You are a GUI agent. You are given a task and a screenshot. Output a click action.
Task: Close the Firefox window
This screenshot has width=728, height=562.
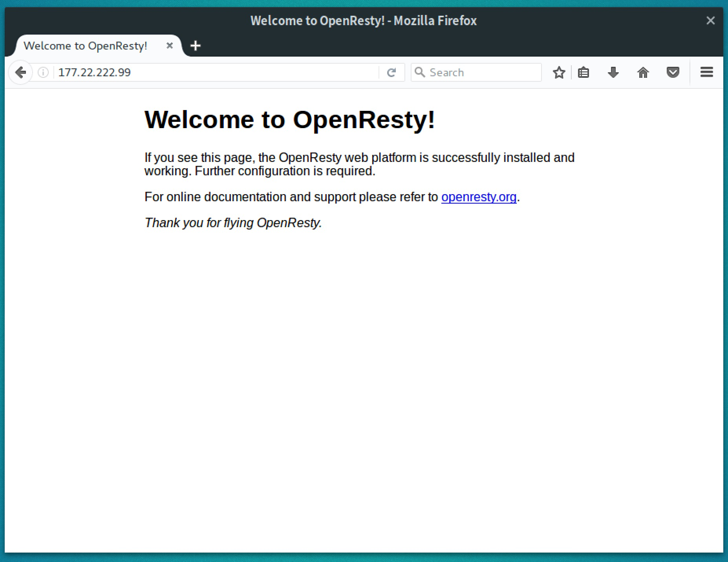tap(710, 20)
